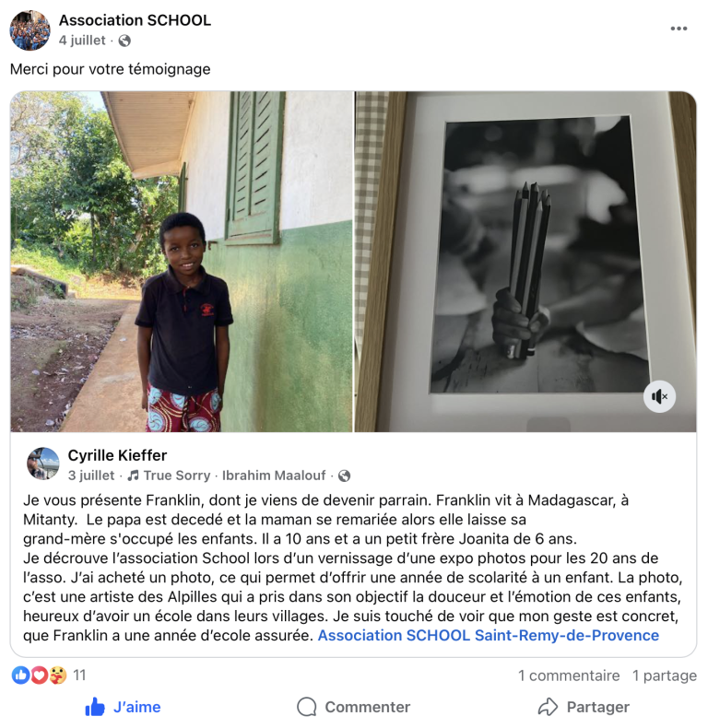Screen dimensions: 708x728
Task: Click the care hug reaction emoji
Action: pyautogui.click(x=57, y=675)
